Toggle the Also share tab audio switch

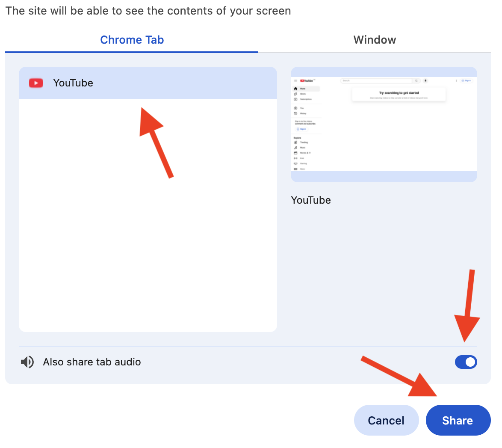coord(466,362)
